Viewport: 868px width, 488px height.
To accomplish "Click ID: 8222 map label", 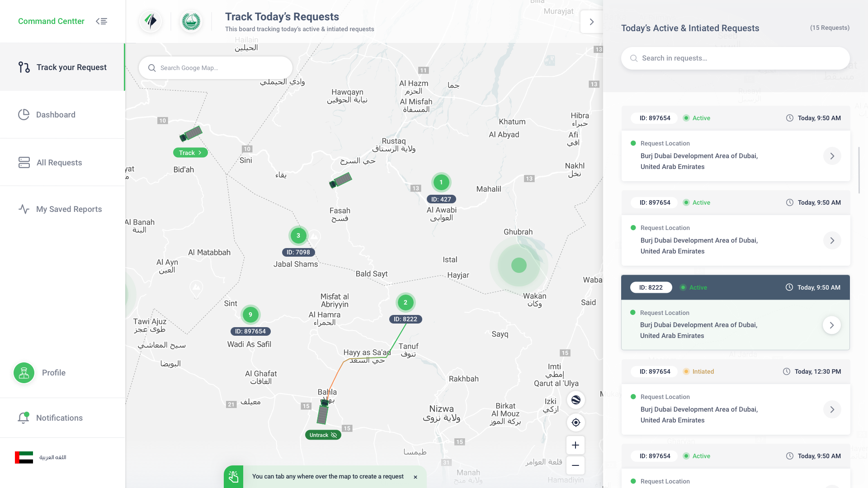I will (x=406, y=319).
